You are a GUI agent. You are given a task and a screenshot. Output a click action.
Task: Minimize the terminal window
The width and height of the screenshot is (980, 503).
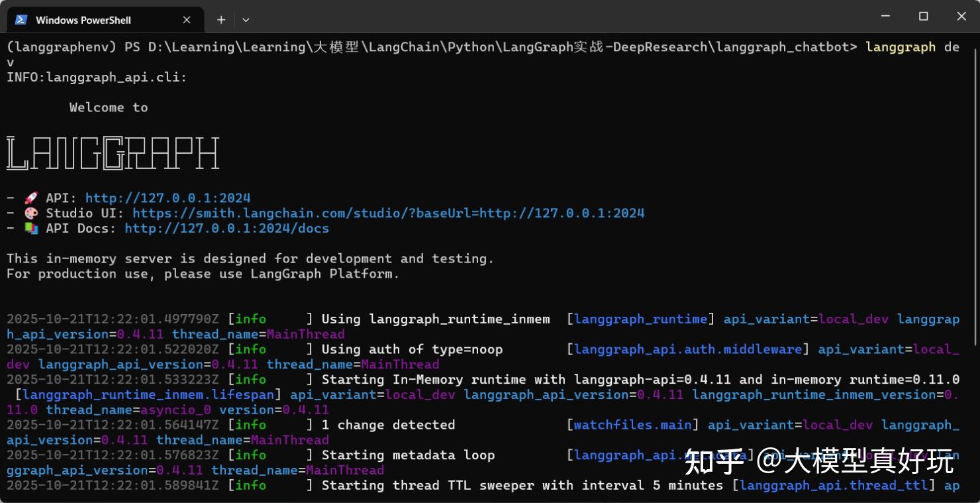(x=885, y=16)
